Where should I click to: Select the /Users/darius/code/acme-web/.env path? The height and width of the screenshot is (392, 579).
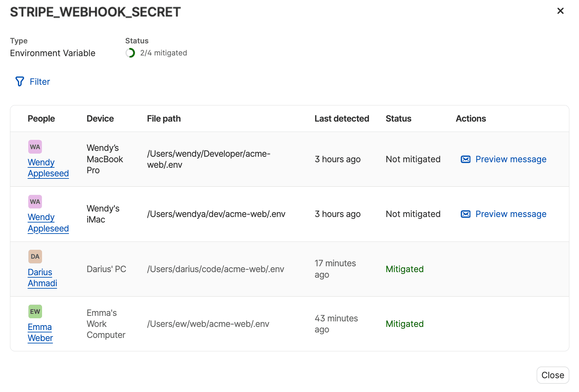click(x=216, y=269)
